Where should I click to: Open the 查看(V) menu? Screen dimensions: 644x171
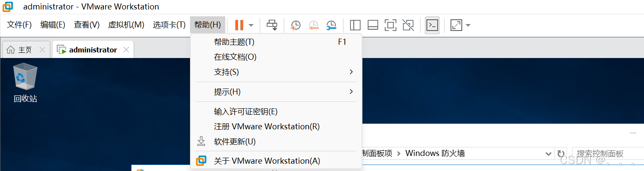pos(86,25)
